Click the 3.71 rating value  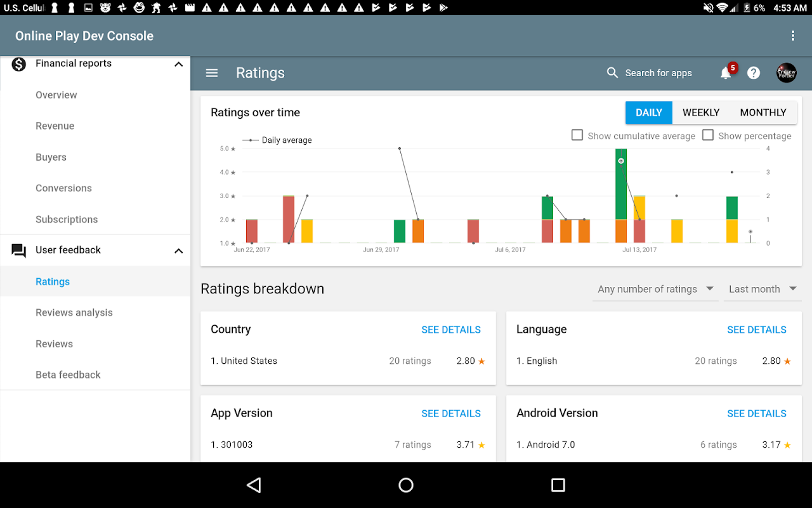point(466,445)
